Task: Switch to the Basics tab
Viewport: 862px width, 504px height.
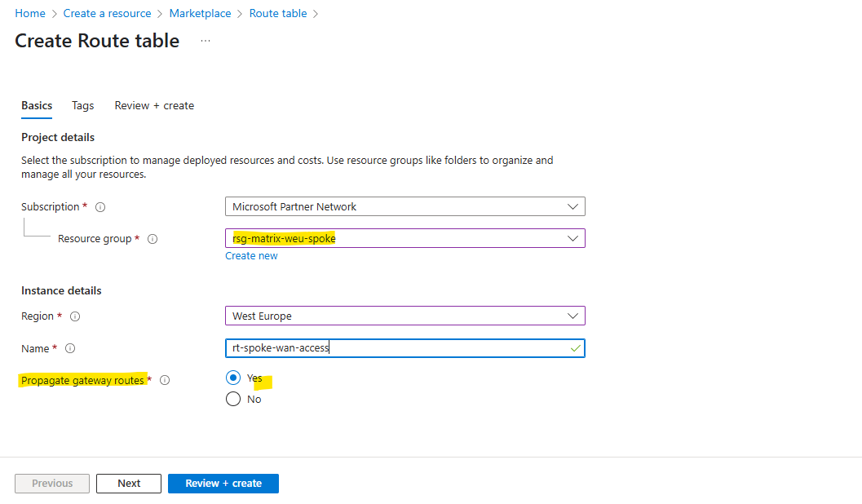Action: (37, 105)
